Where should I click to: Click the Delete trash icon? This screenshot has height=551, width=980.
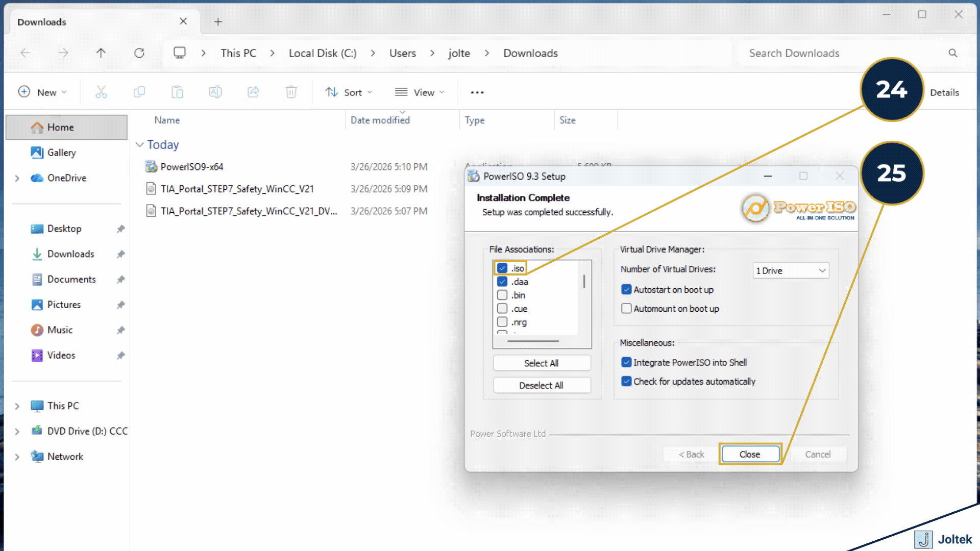(291, 92)
